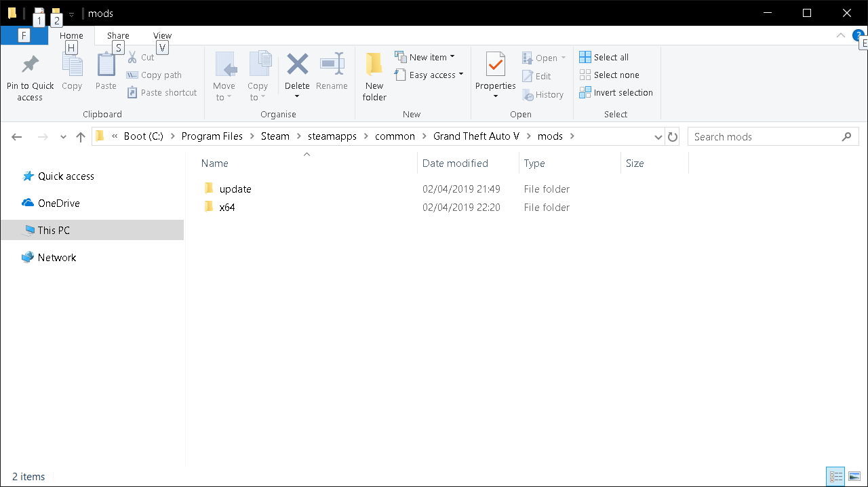Click Paste shortcut in ribbon
Image resolution: width=868 pixels, height=487 pixels.
click(x=161, y=93)
